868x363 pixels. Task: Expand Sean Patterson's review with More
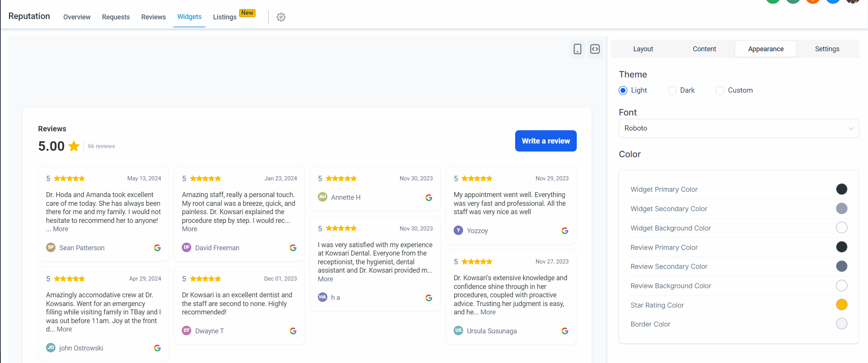coord(60,229)
